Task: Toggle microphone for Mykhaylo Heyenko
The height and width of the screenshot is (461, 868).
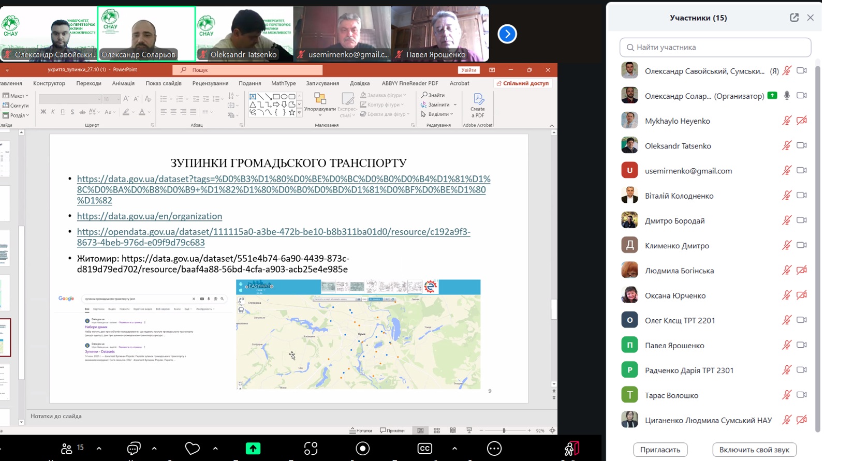Action: pos(786,121)
